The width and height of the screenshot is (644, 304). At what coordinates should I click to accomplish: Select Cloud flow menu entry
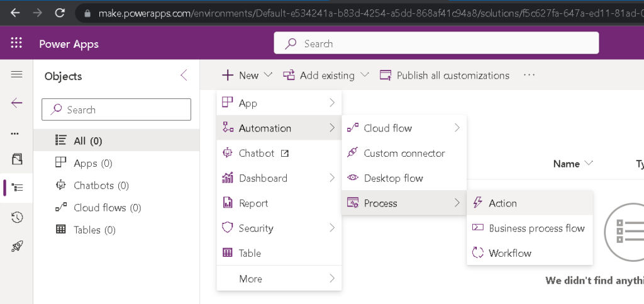(404, 128)
